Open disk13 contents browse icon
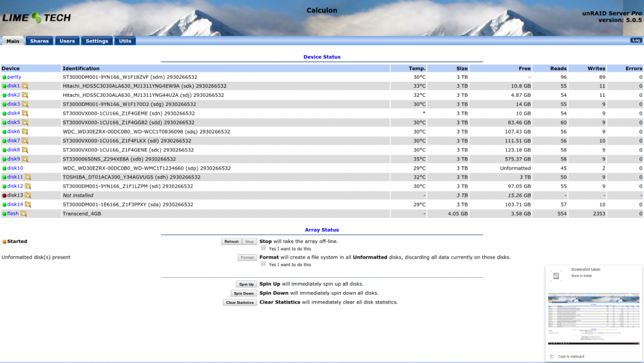The image size is (644, 363). (28, 195)
